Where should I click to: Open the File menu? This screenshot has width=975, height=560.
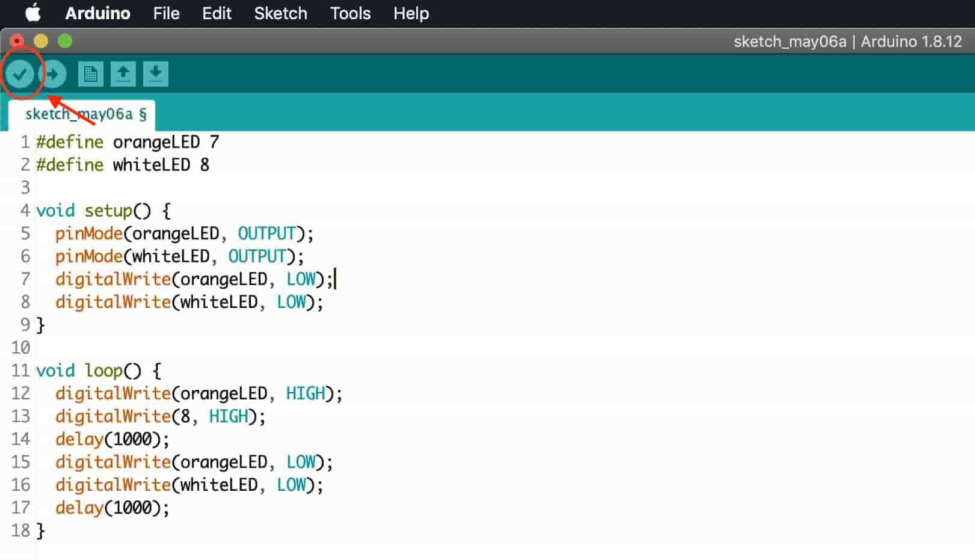coord(166,13)
